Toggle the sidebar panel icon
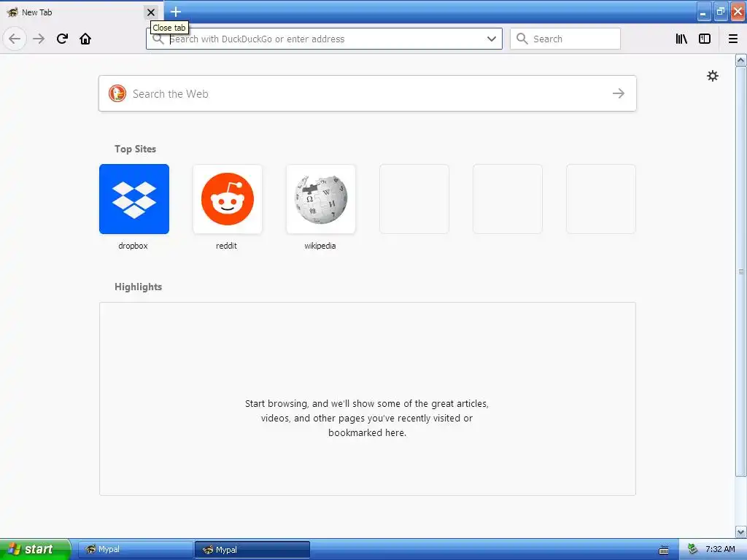This screenshot has width=747, height=560. [705, 39]
